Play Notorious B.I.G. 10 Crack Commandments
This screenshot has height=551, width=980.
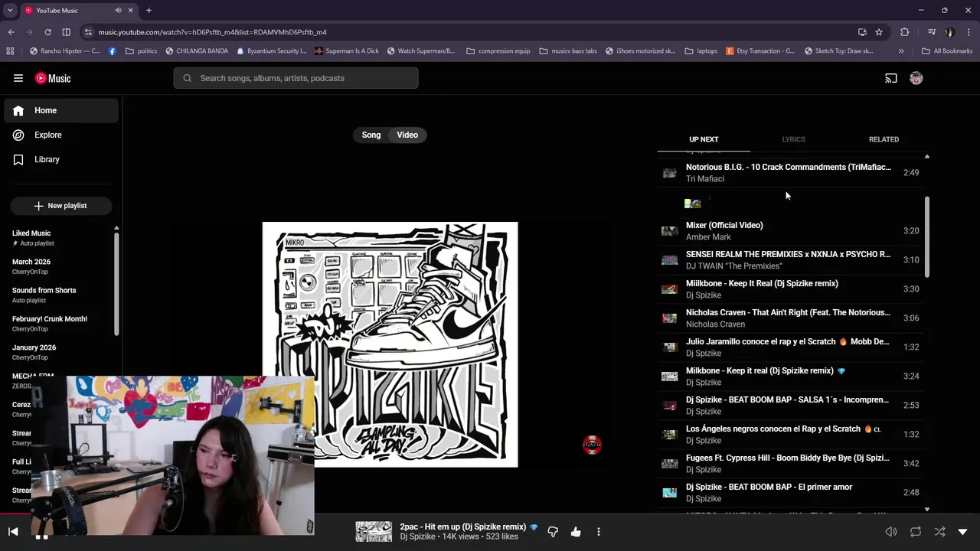tap(791, 172)
